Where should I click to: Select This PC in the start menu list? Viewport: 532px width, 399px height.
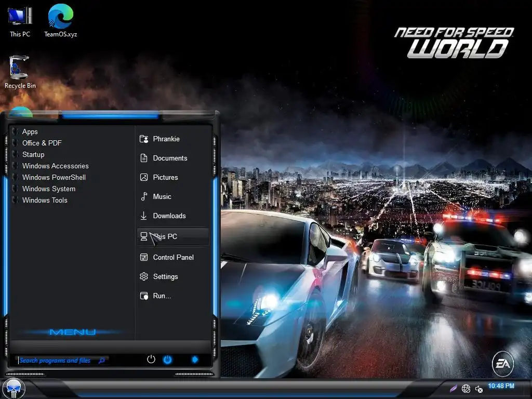[x=173, y=236]
